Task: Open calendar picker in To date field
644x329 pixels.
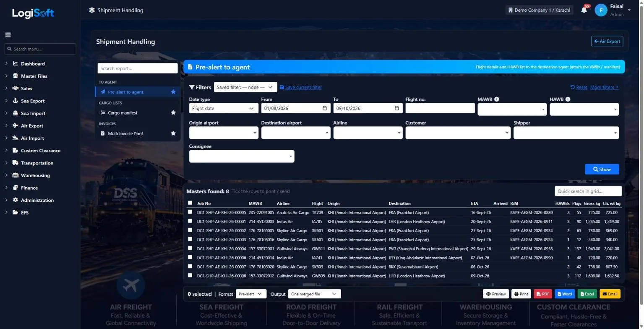Action: 397,108
